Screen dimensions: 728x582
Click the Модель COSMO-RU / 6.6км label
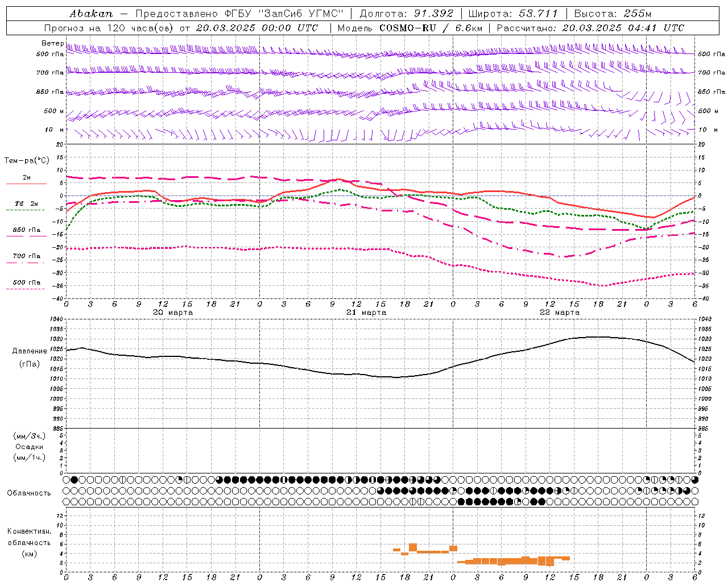410,28
